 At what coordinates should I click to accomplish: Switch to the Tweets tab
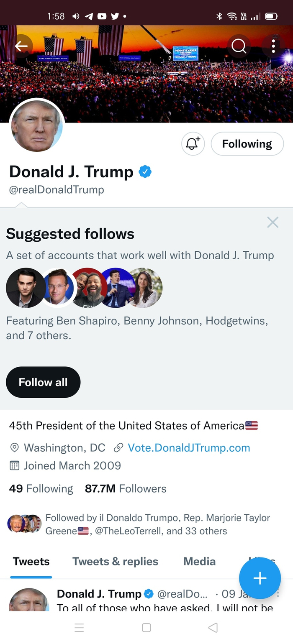31,561
